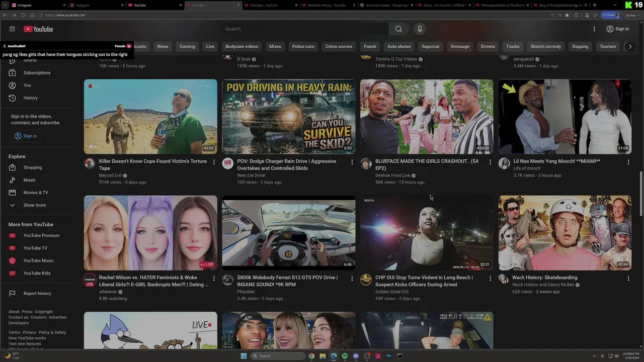644x362 pixels.
Task: Open the CHP DUI Stop video title
Action: click(x=424, y=281)
